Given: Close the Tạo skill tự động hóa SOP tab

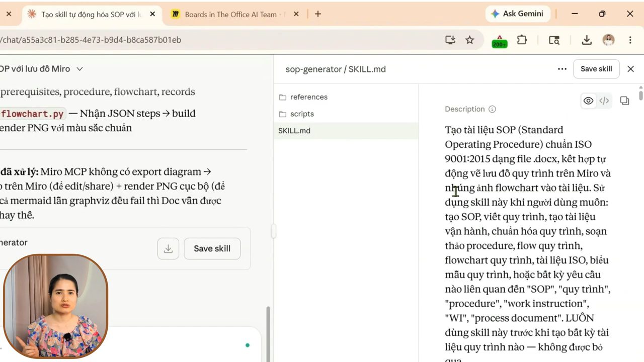Looking at the screenshot, I should 152,14.
